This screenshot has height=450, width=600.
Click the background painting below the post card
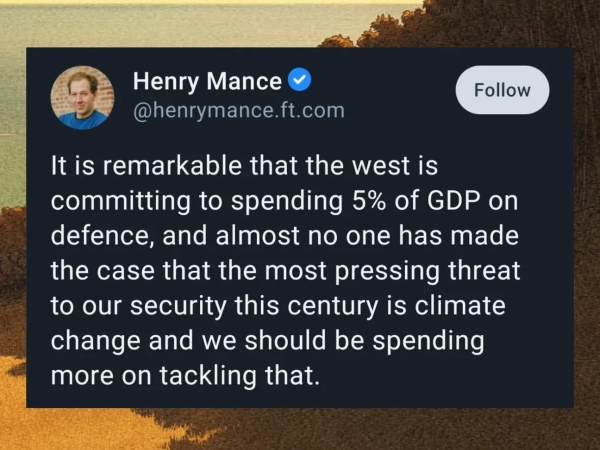300,430
